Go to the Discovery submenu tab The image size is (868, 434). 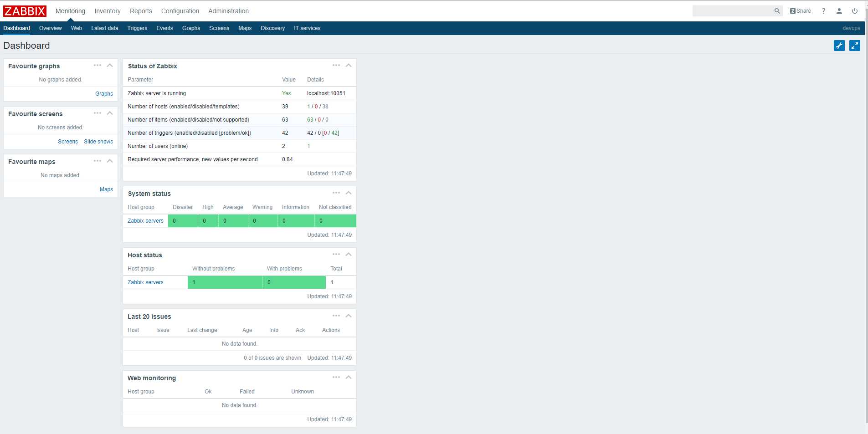pos(273,28)
